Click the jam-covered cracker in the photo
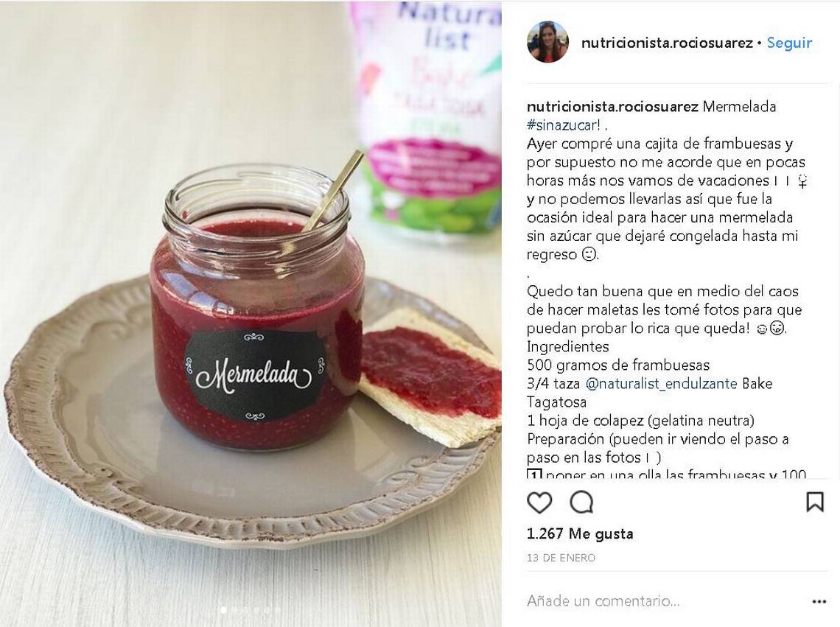 pos(430,378)
